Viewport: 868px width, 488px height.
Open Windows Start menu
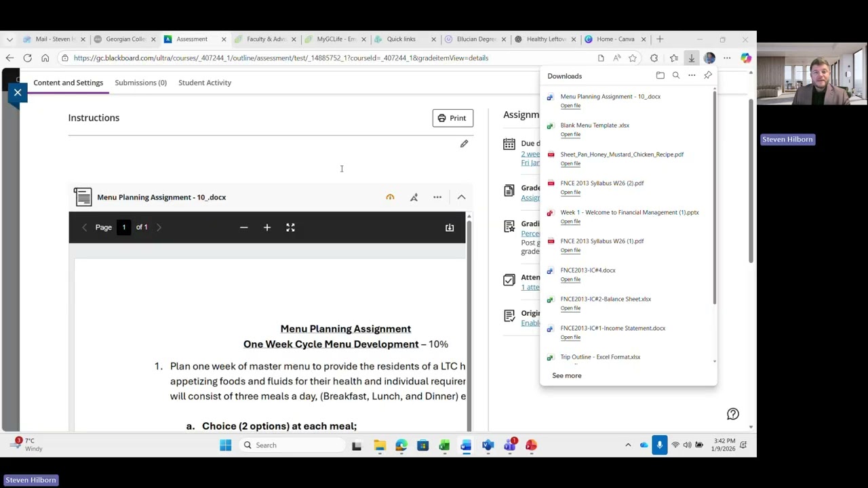[226, 445]
